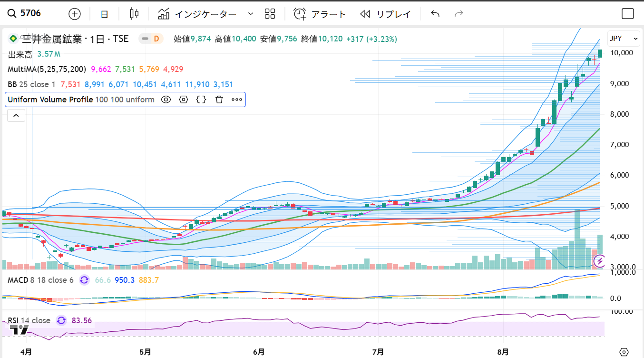The height and width of the screenshot is (358, 644).
Task: Click MACD value 950.3
Action: pos(125,280)
